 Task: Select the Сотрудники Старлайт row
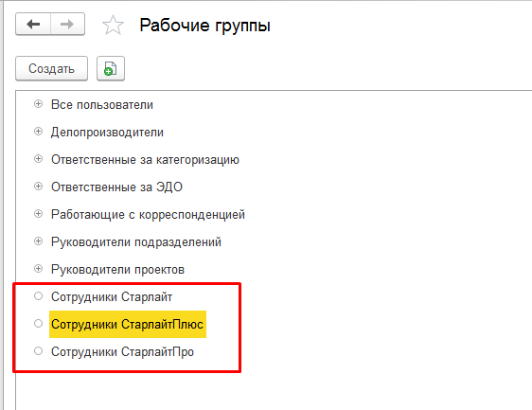pyautogui.click(x=112, y=297)
